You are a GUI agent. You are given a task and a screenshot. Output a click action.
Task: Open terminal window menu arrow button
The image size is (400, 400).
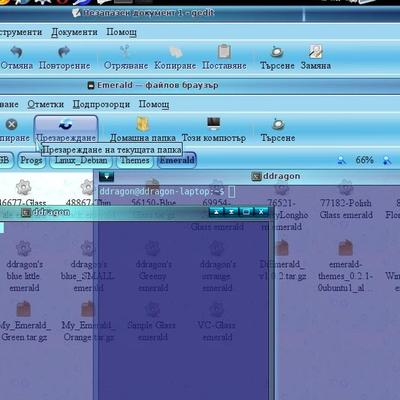coord(106,176)
